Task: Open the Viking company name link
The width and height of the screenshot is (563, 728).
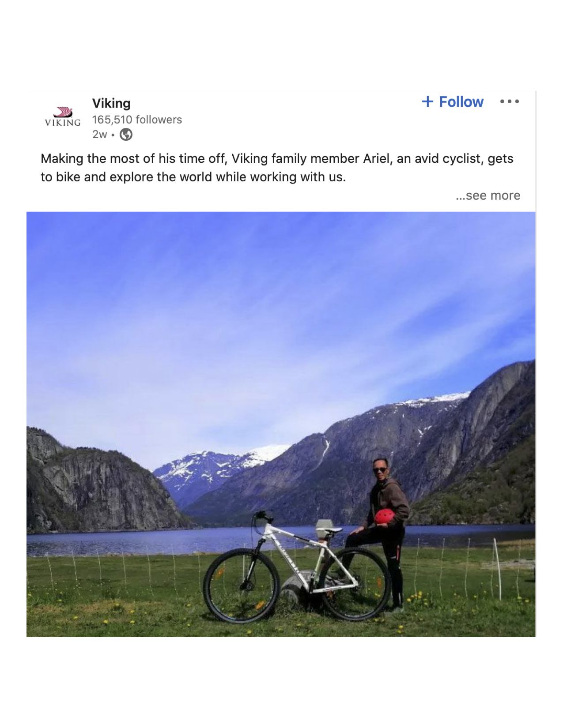Action: tap(111, 103)
